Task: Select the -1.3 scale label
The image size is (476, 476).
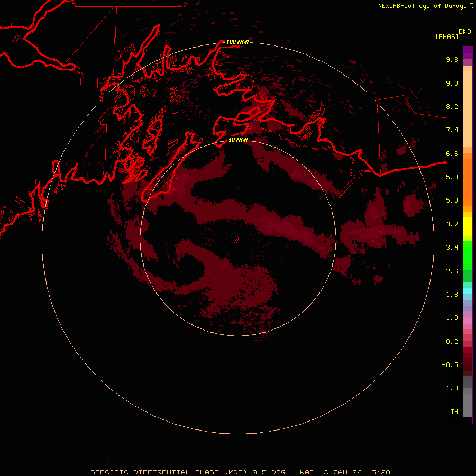Action: pos(450,388)
